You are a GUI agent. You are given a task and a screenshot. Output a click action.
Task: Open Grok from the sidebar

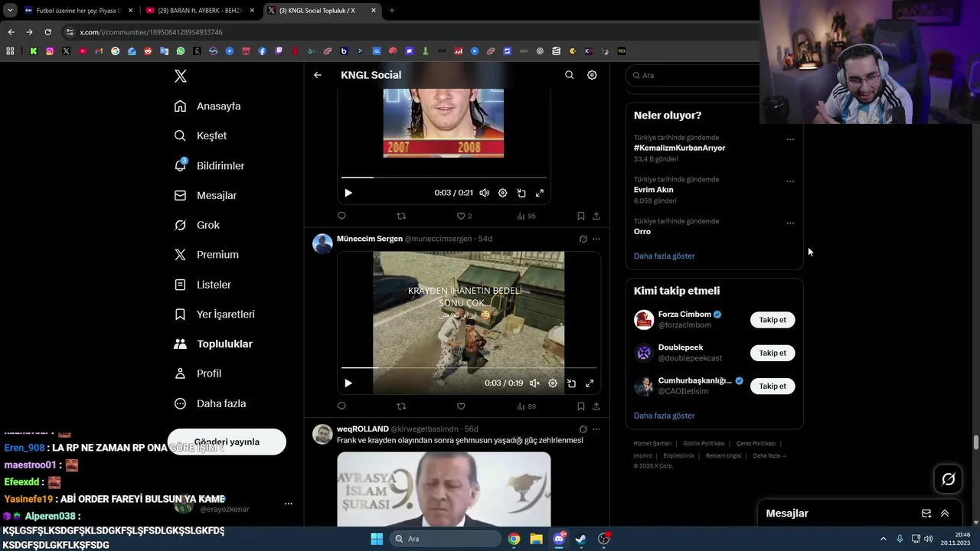point(197,225)
